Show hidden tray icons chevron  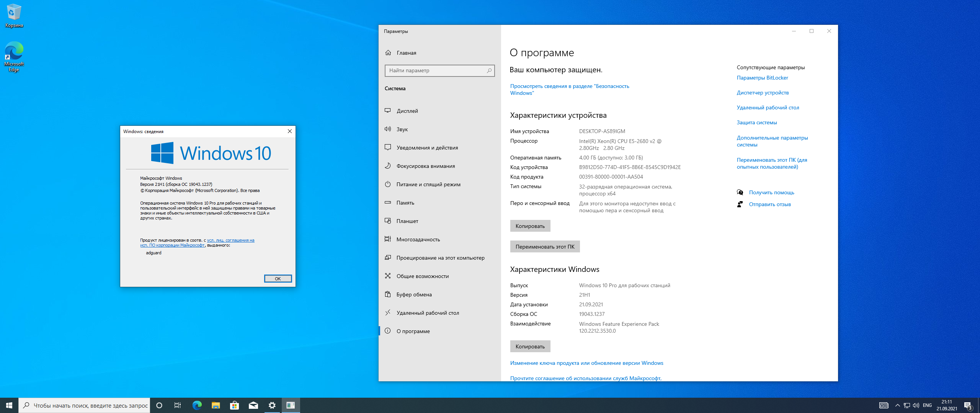(x=897, y=405)
